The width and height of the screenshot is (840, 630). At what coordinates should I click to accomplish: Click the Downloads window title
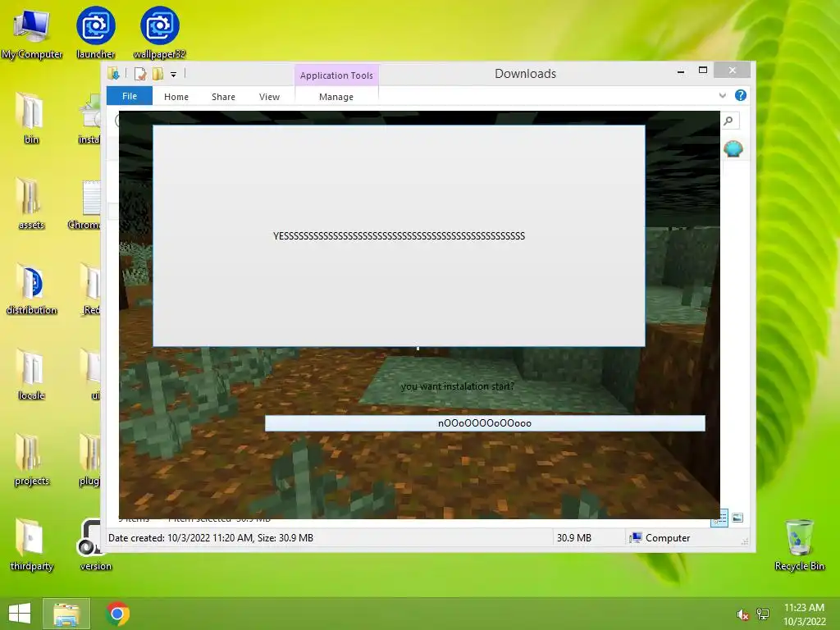point(525,74)
